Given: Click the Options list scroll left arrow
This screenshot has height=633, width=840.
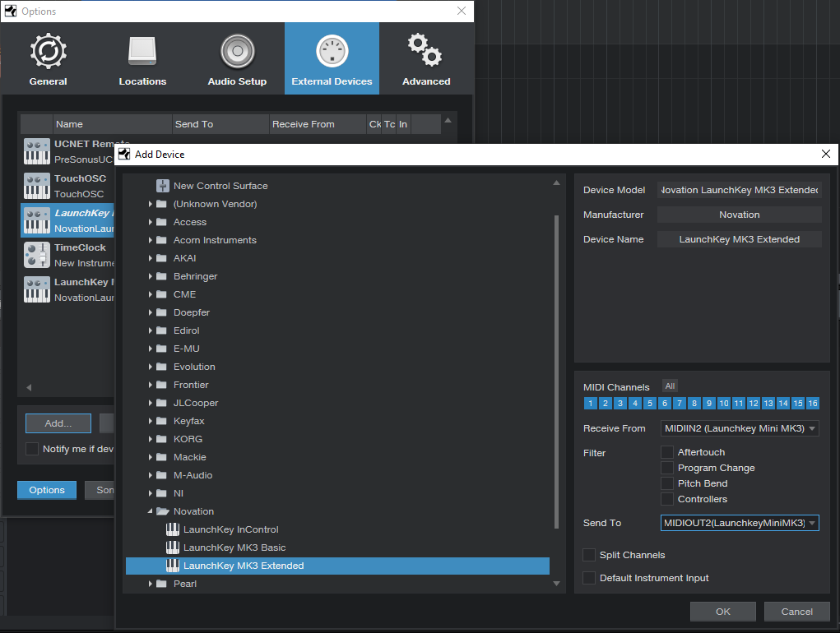Looking at the screenshot, I should (29, 387).
